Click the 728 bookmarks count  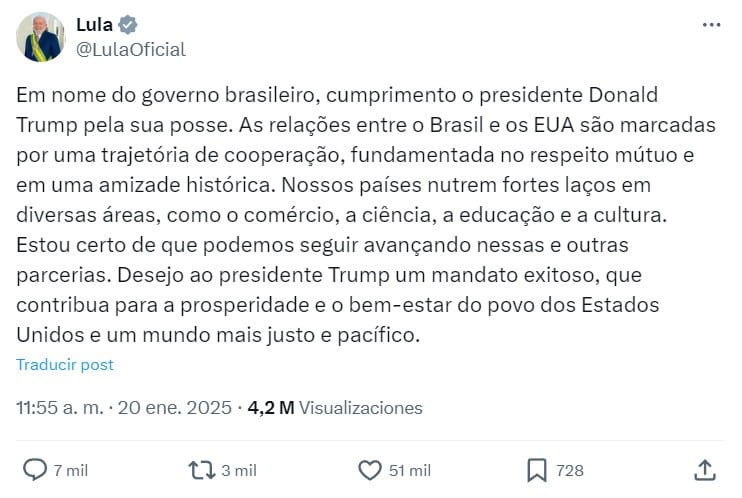coord(570,470)
